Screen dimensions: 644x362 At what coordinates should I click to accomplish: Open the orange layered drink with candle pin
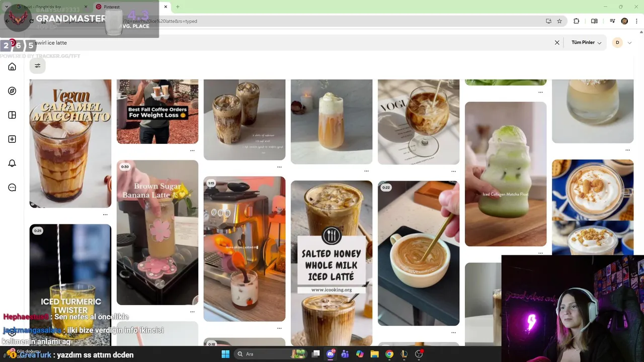(x=332, y=122)
